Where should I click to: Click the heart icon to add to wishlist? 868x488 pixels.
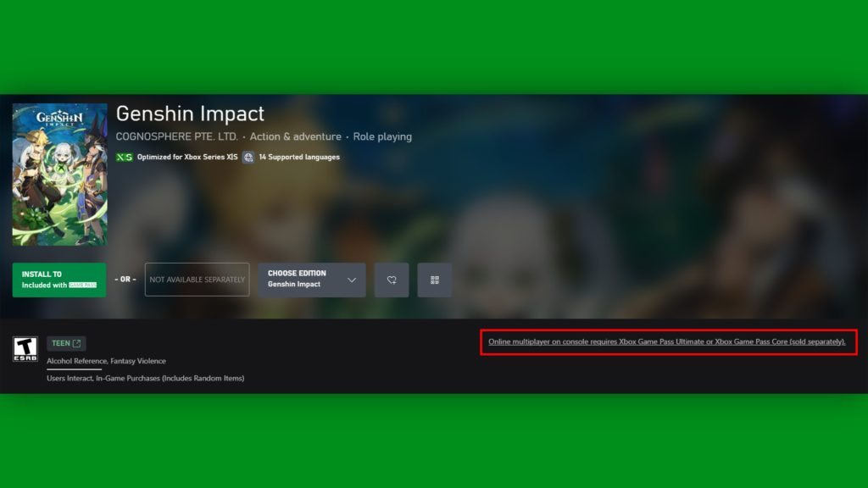(392, 280)
